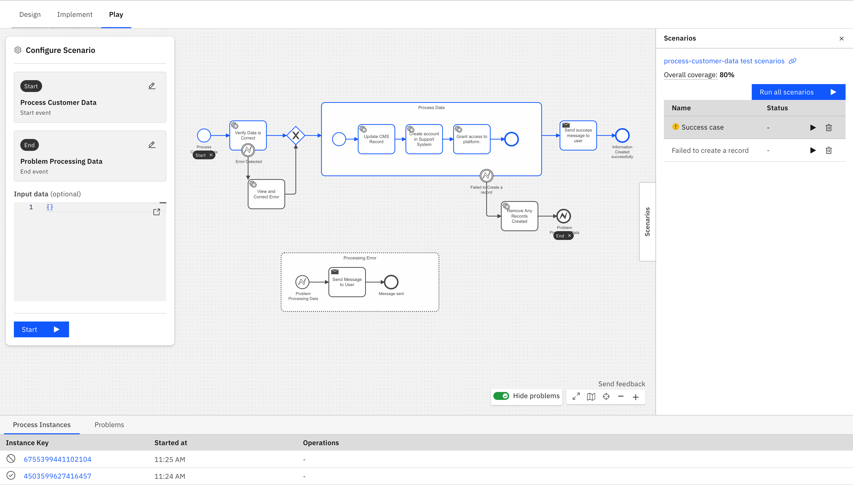
Task: Click the Processing Error subprocess title
Action: click(x=360, y=258)
